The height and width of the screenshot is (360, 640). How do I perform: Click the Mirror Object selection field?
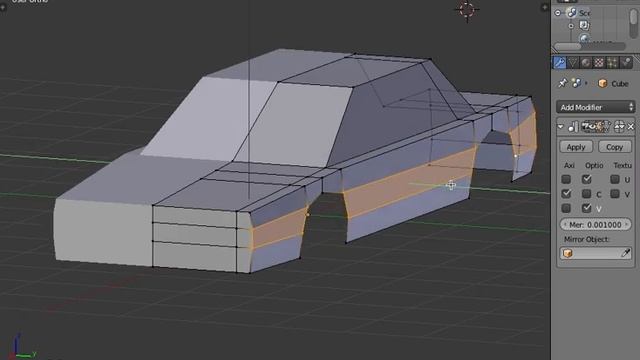[596, 253]
